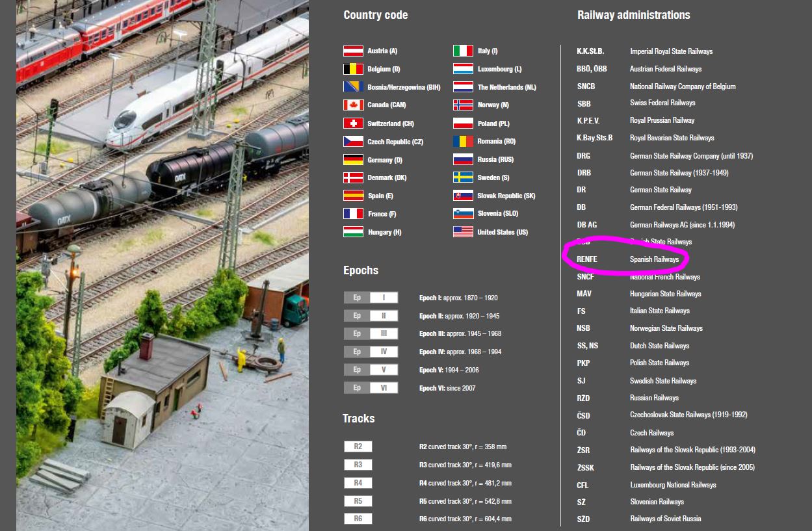Screen dimensions: 812x531
Task: Click 'National French Railways' text
Action: coord(665,277)
